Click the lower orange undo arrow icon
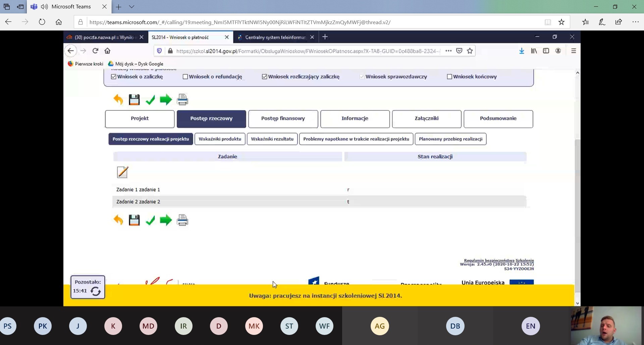 tap(118, 220)
